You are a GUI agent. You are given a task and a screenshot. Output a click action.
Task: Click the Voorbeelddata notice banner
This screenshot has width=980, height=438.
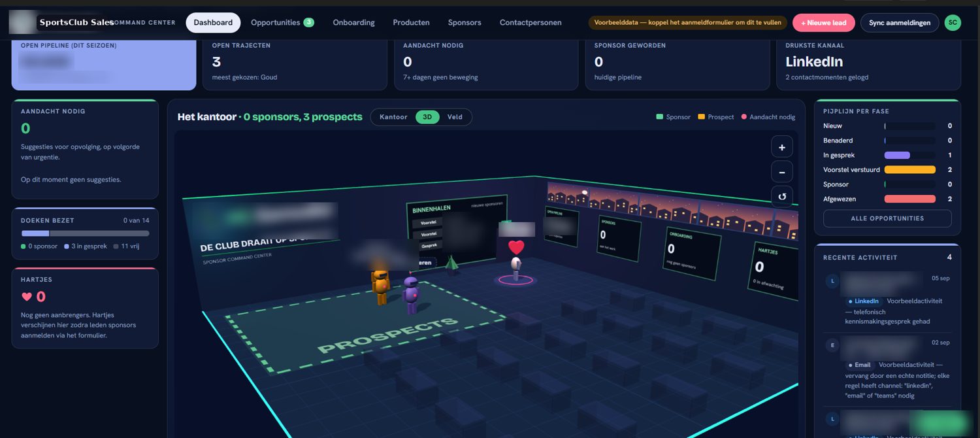[x=687, y=22]
